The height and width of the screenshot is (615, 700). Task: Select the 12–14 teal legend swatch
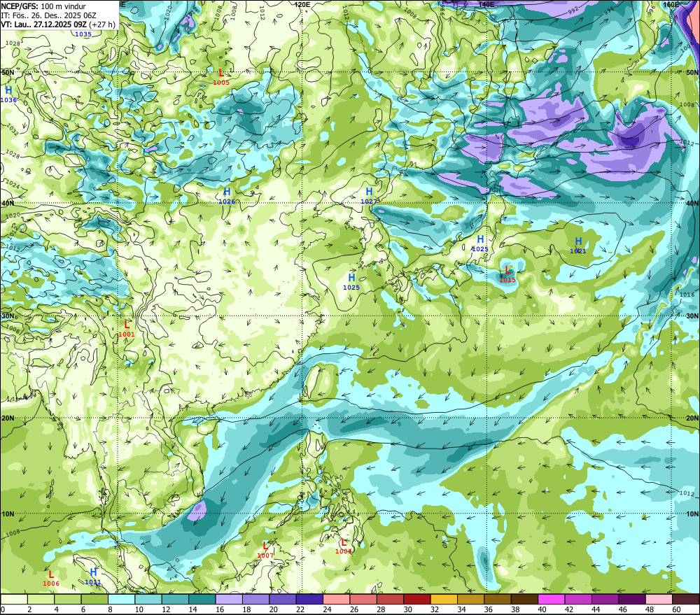(x=176, y=599)
